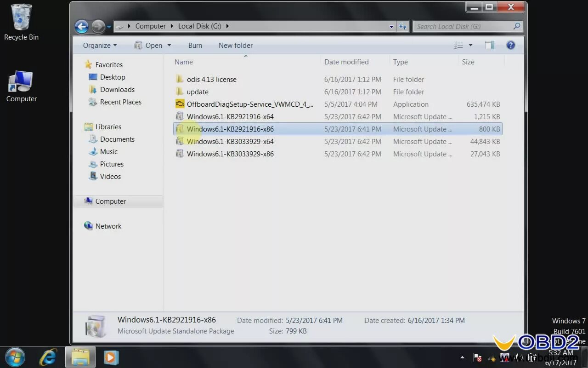Sort by the Date modified column
This screenshot has height=368, width=588.
346,62
